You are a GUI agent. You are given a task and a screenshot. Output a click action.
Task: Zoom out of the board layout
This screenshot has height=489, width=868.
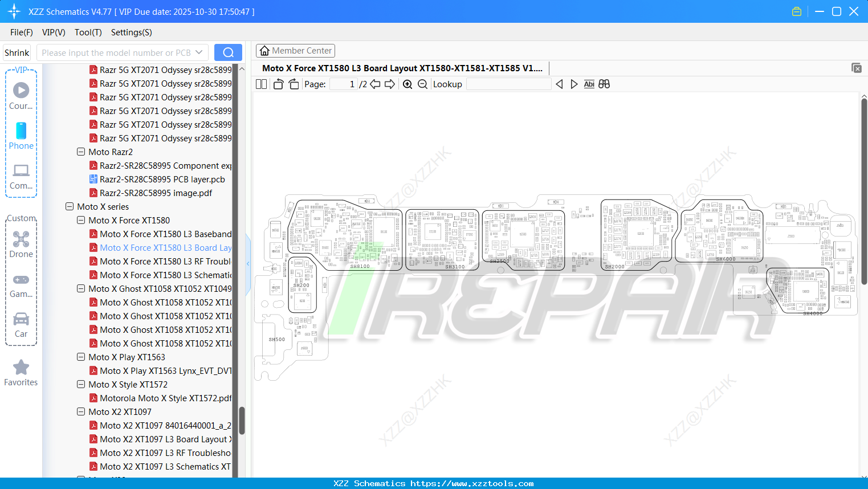pyautogui.click(x=422, y=84)
